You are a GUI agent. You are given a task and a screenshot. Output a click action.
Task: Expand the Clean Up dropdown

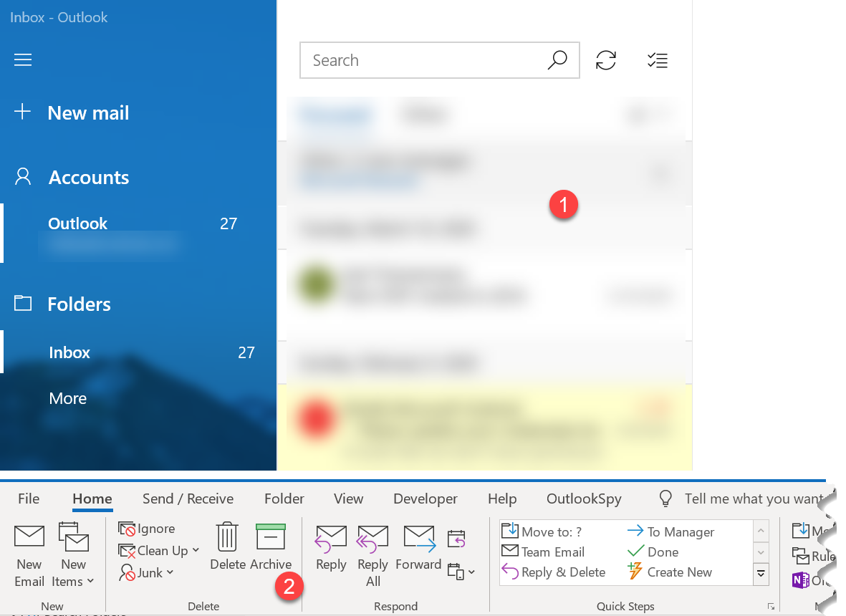pyautogui.click(x=196, y=550)
